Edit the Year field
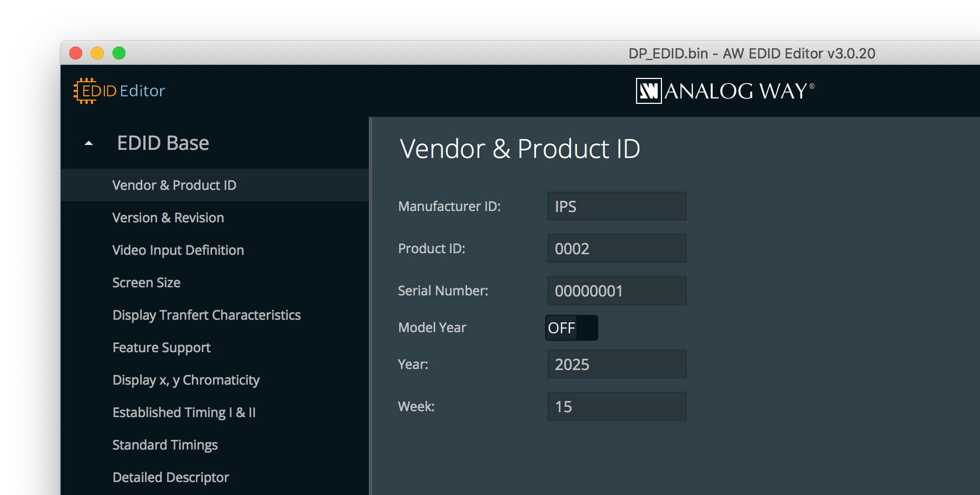 point(617,364)
